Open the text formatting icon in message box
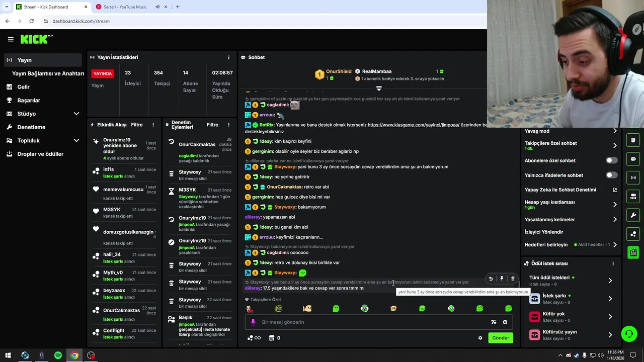The width and height of the screenshot is (644, 362). [x=494, y=322]
